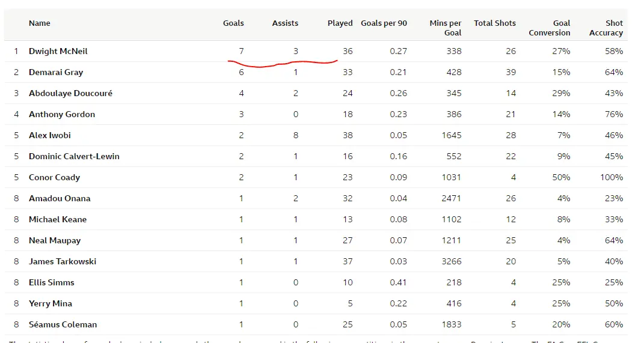
Task: Click Conor Coady in the list
Action: point(54,178)
